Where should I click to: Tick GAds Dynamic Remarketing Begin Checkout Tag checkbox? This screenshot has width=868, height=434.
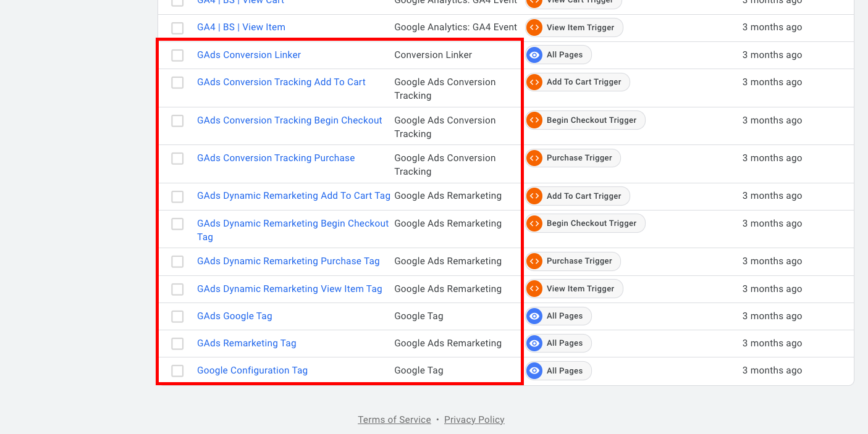coord(177,224)
